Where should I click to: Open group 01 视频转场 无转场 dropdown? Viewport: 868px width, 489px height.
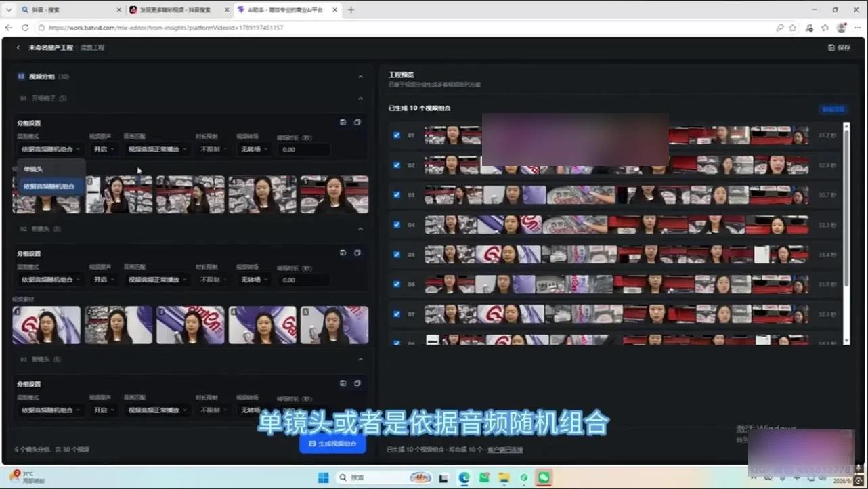pyautogui.click(x=253, y=149)
